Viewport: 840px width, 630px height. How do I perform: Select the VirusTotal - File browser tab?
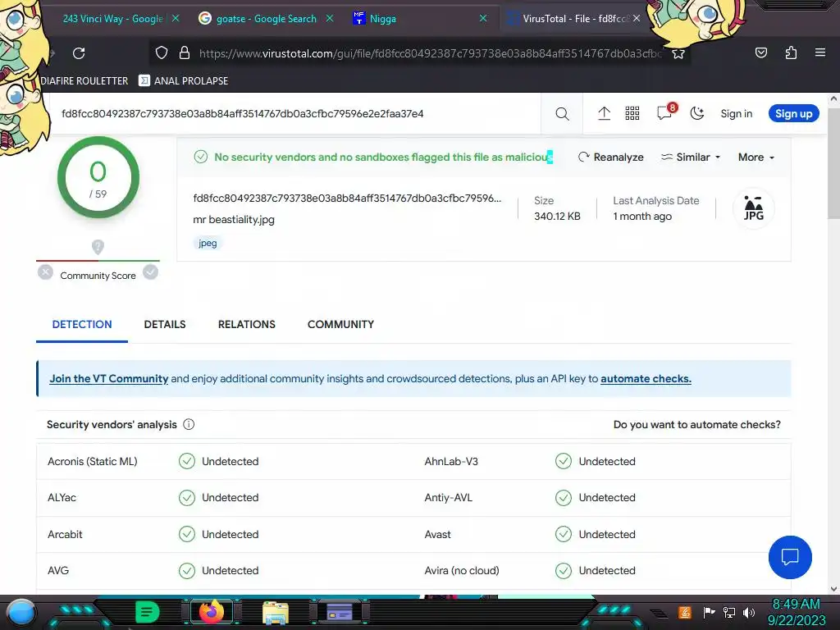(573, 18)
